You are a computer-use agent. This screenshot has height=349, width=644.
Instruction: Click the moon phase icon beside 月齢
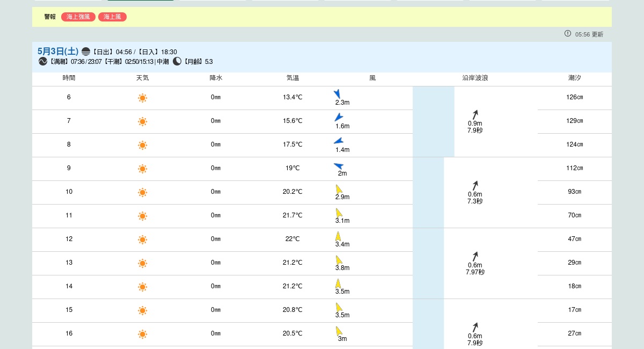177,62
